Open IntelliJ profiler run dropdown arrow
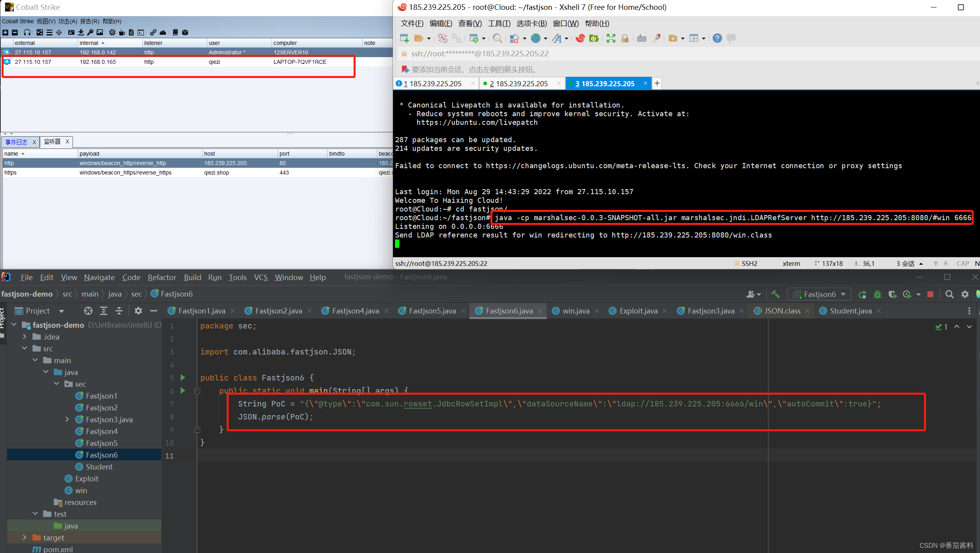 [x=919, y=294]
